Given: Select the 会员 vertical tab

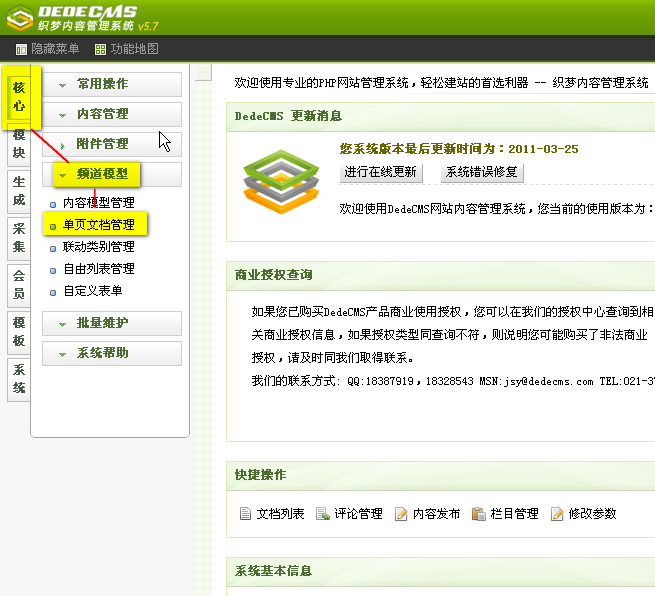Looking at the screenshot, I should pyautogui.click(x=19, y=285).
